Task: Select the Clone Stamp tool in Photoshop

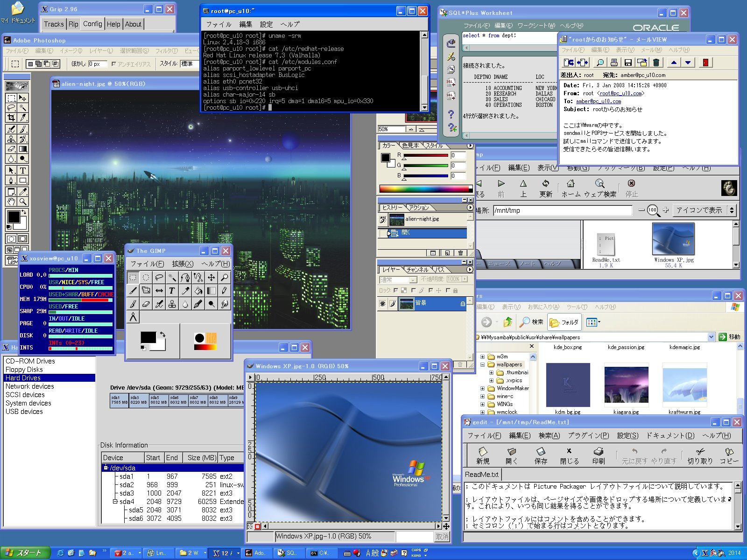Action: tap(11, 139)
